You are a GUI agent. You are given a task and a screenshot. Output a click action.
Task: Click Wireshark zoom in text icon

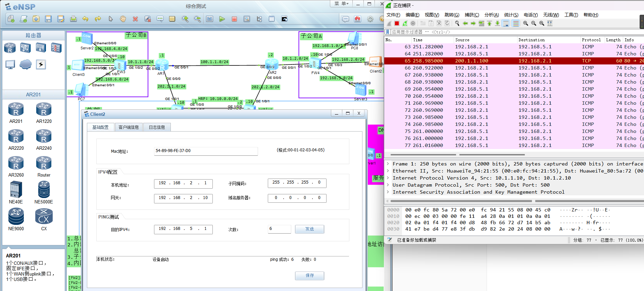click(x=526, y=23)
